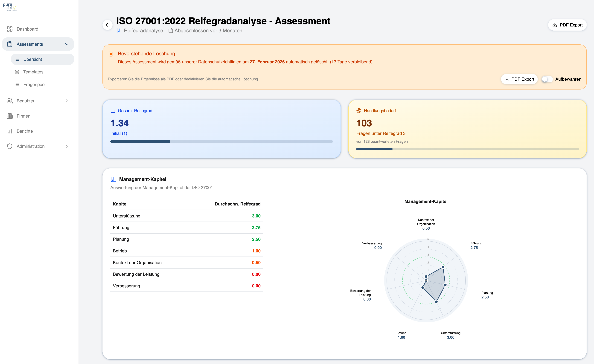The height and width of the screenshot is (364, 594).
Task: Click the Administration shield icon
Action: coord(10,146)
